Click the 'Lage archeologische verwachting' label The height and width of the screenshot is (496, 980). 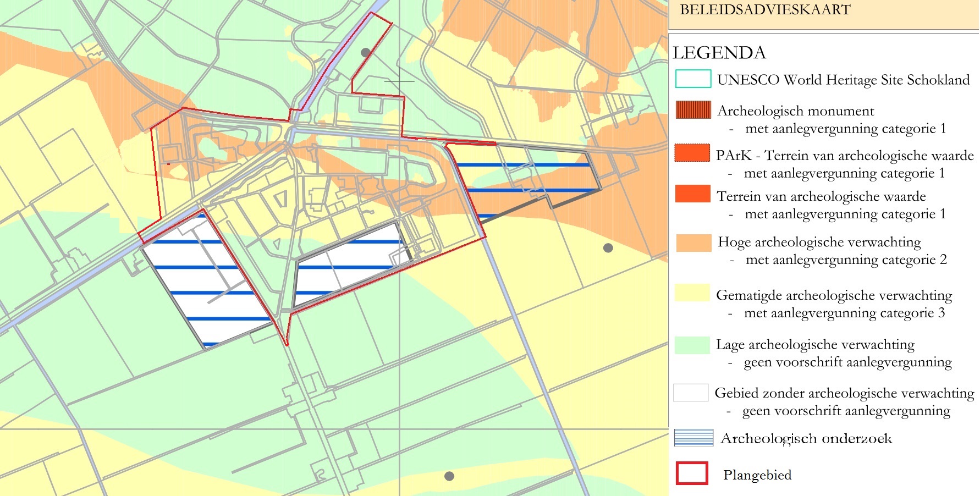point(816,345)
